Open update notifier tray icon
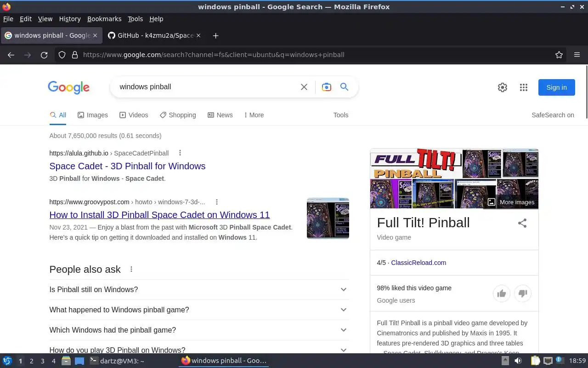 pos(560,360)
